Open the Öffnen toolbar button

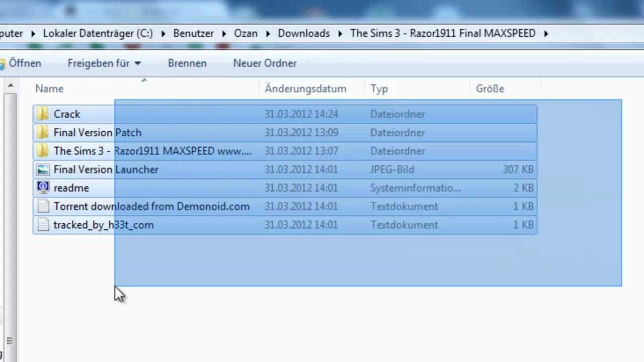point(21,63)
